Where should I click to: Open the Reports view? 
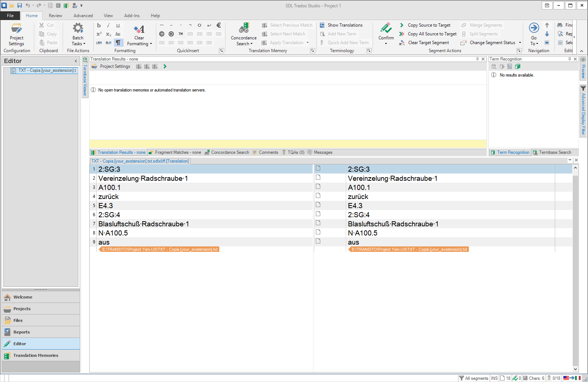coord(41,332)
